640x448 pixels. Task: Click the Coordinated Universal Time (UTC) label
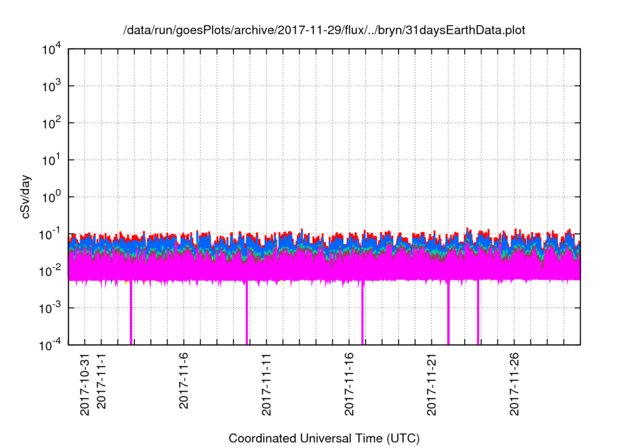tap(324, 438)
